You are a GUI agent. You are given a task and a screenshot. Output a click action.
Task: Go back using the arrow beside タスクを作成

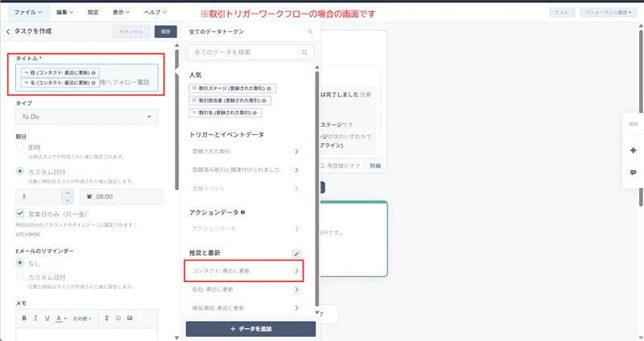pyautogui.click(x=8, y=31)
